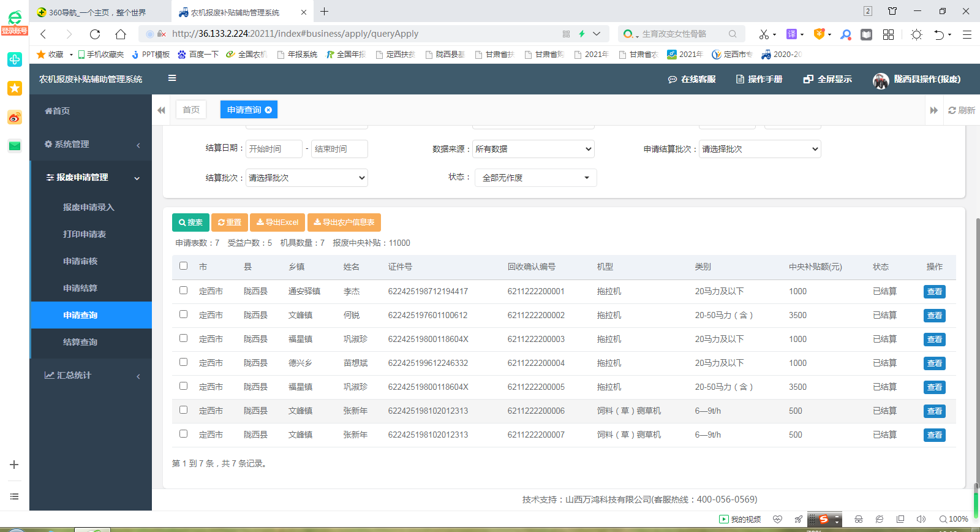Open the favorites 收藏 dropdown arrow

tap(71, 55)
